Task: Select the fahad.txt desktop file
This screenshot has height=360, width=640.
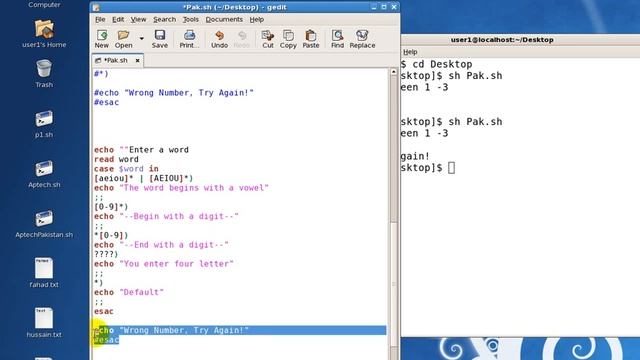Action: [x=44, y=273]
